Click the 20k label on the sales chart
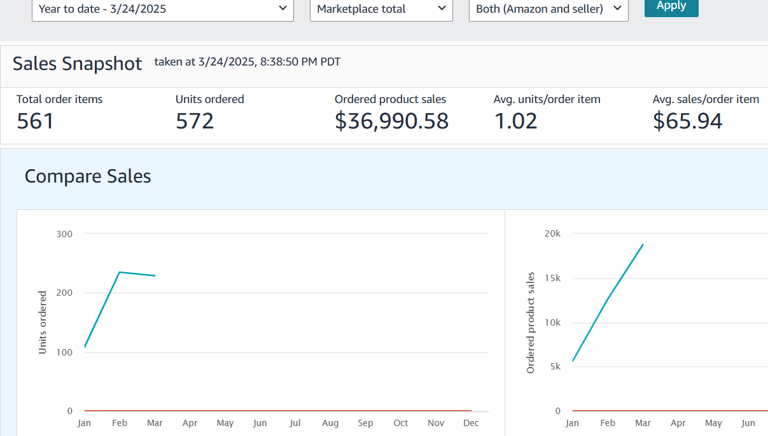This screenshot has width=768, height=436. (x=552, y=234)
